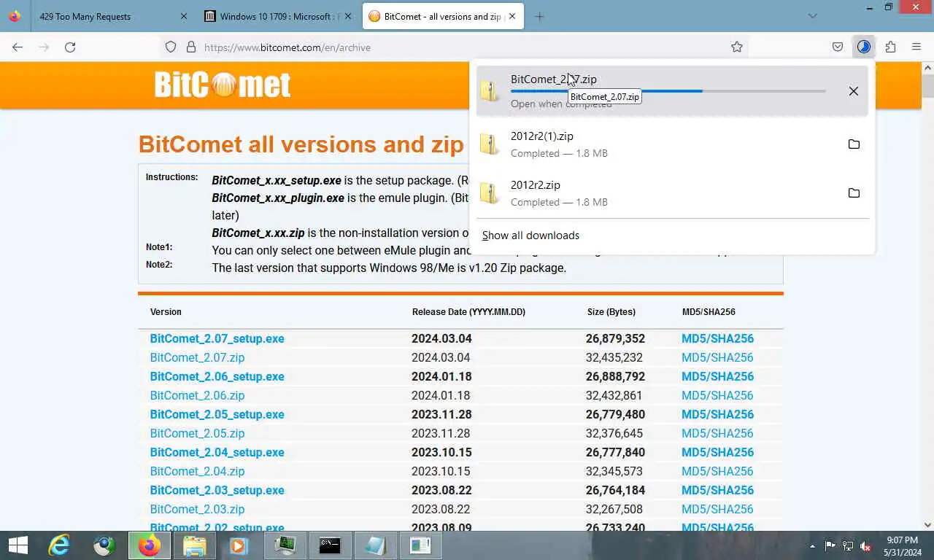Open the Pocket save icon

coord(838,47)
